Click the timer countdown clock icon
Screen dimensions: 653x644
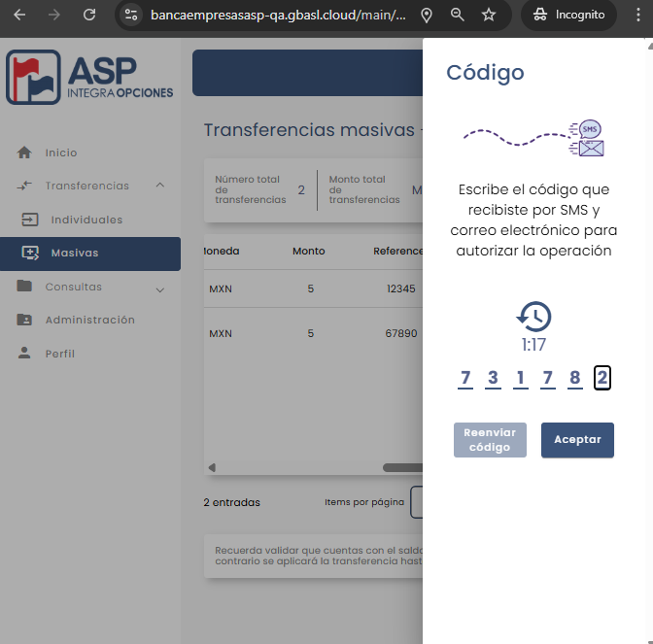533,317
